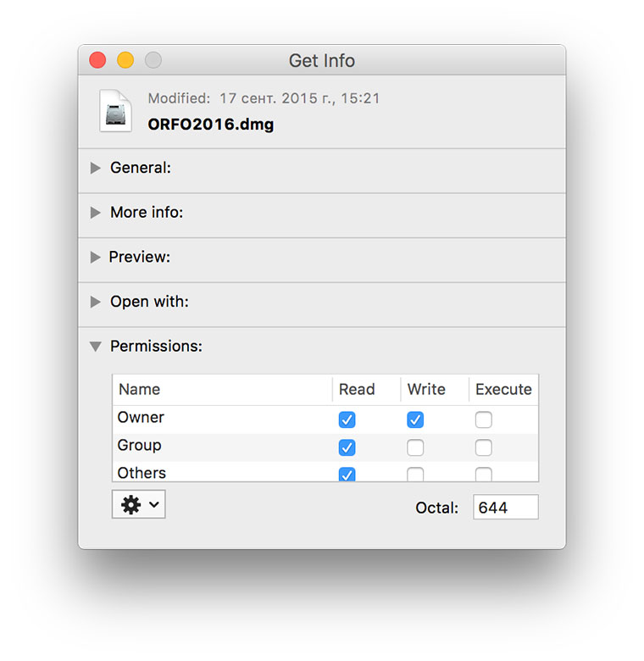Click the Read column header
Screen dimensions: 644x661
tap(366, 390)
